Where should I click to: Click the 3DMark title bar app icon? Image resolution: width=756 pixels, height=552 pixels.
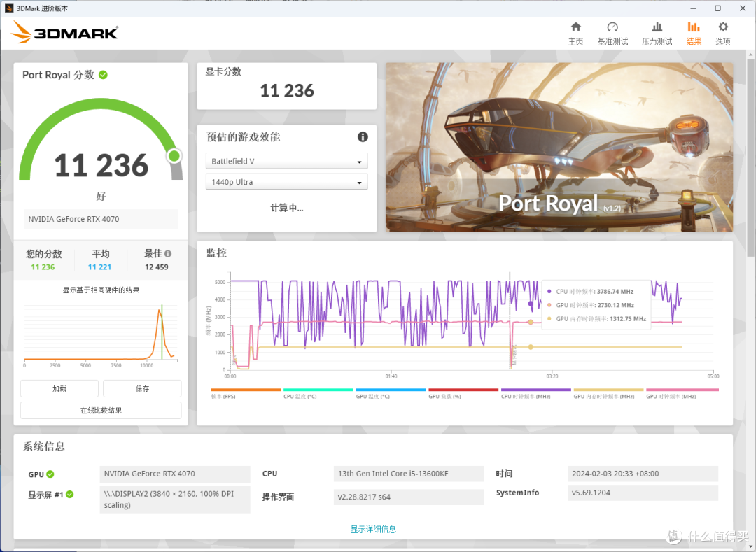tap(8, 8)
